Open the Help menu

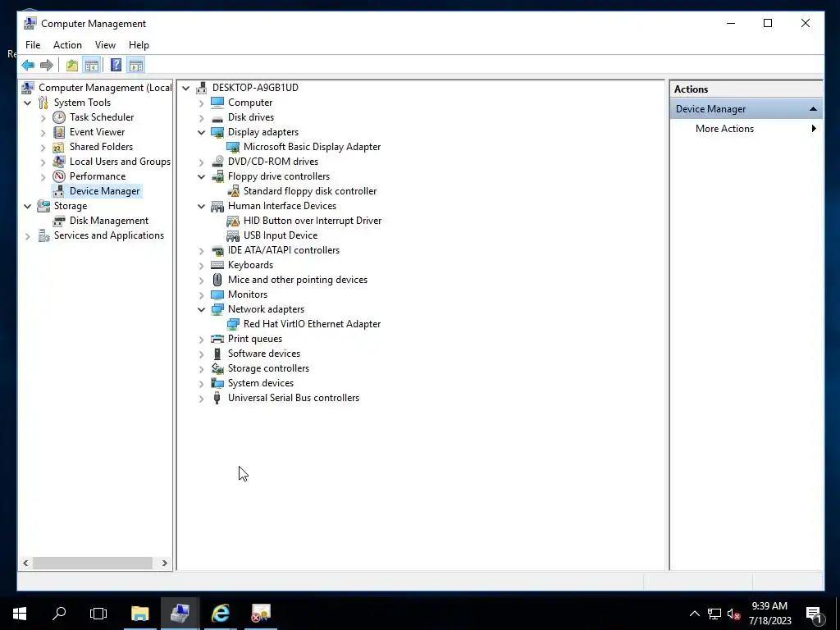[x=139, y=45]
